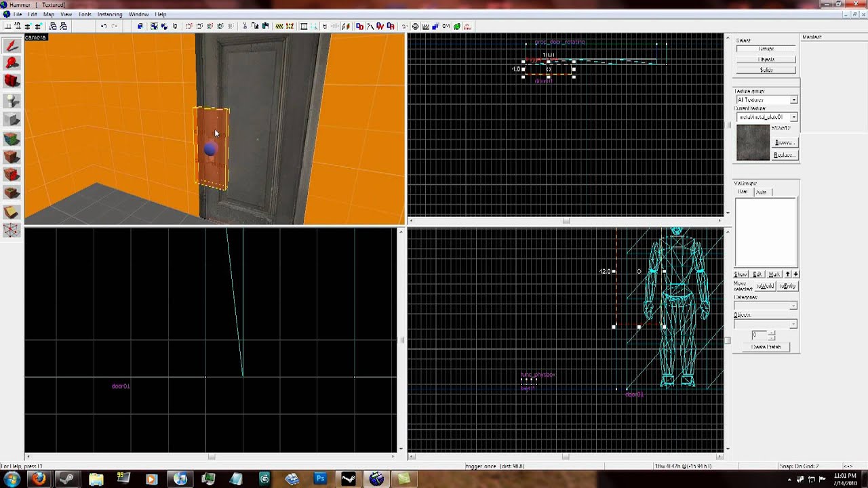The height and width of the screenshot is (488, 868).
Task: Set selection mode to Groups
Action: pos(766,49)
